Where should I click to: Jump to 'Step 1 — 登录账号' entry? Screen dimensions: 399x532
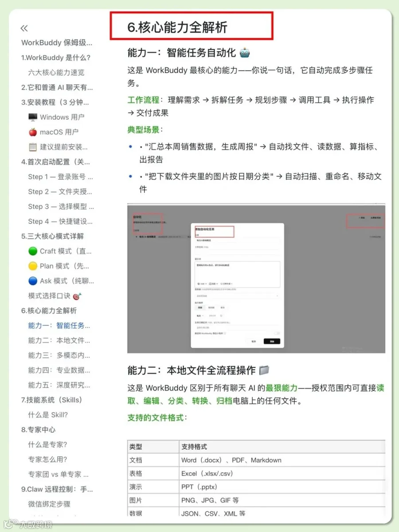point(61,176)
